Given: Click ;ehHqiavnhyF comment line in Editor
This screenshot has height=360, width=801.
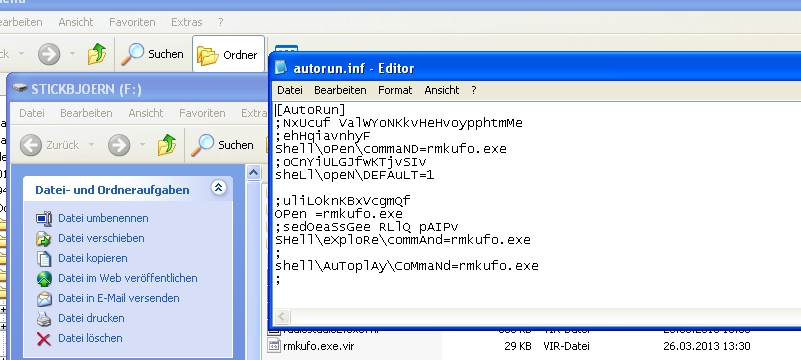Looking at the screenshot, I should coord(322,136).
